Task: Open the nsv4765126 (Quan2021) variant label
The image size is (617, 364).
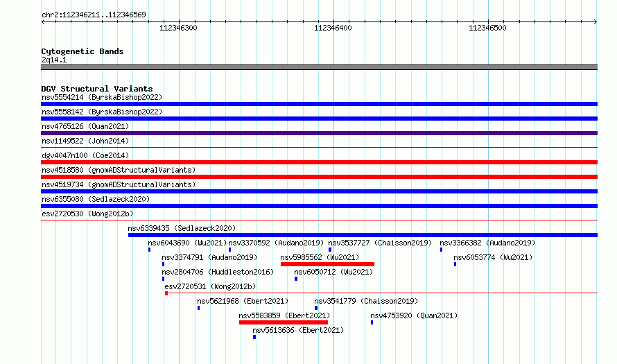Action: click(85, 126)
